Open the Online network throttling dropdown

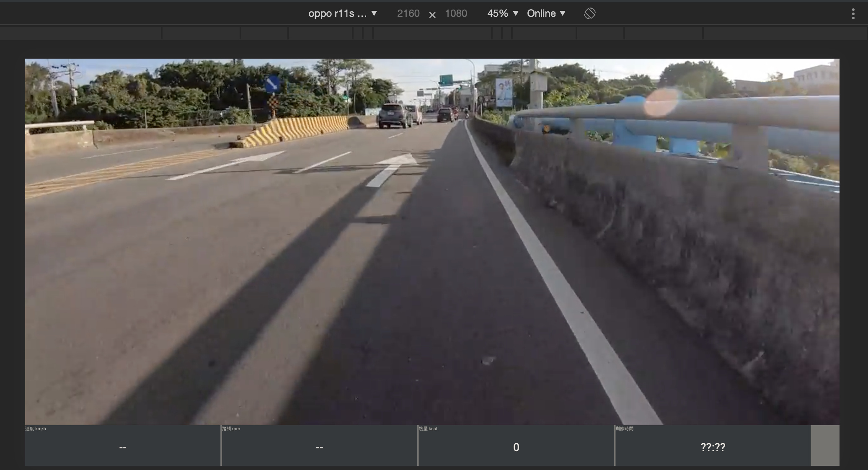[x=545, y=13]
